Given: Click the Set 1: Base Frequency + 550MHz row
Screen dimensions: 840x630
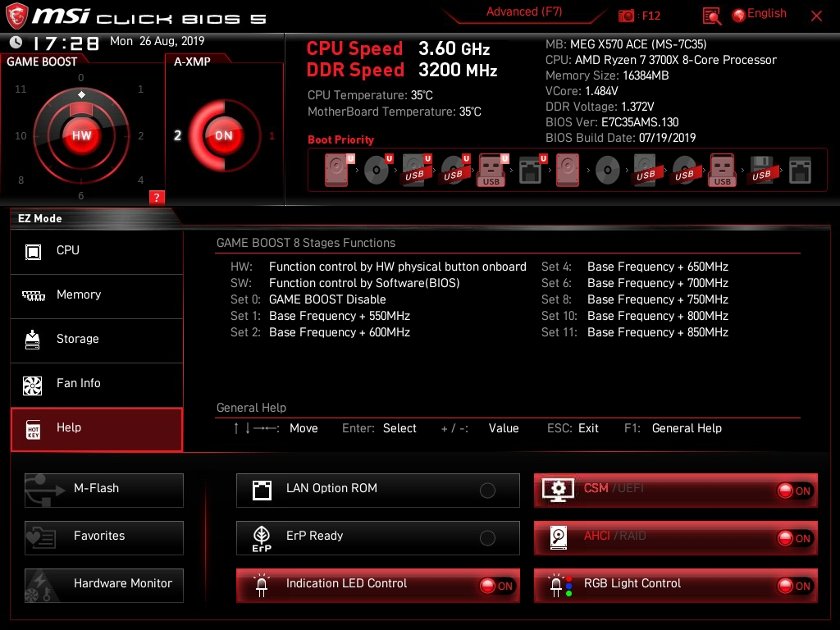Looking at the screenshot, I should coord(321,316).
